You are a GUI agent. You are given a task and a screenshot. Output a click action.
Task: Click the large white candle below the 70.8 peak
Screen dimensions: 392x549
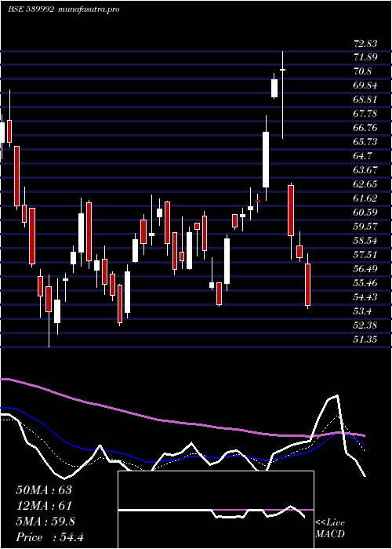coord(266,159)
